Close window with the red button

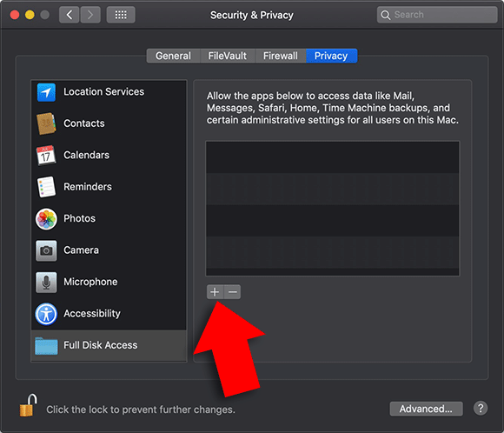point(15,15)
